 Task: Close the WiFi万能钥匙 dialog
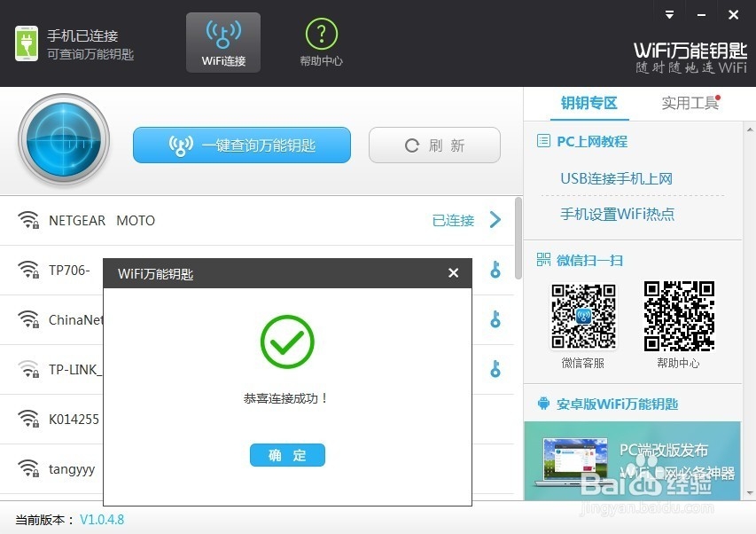click(453, 273)
